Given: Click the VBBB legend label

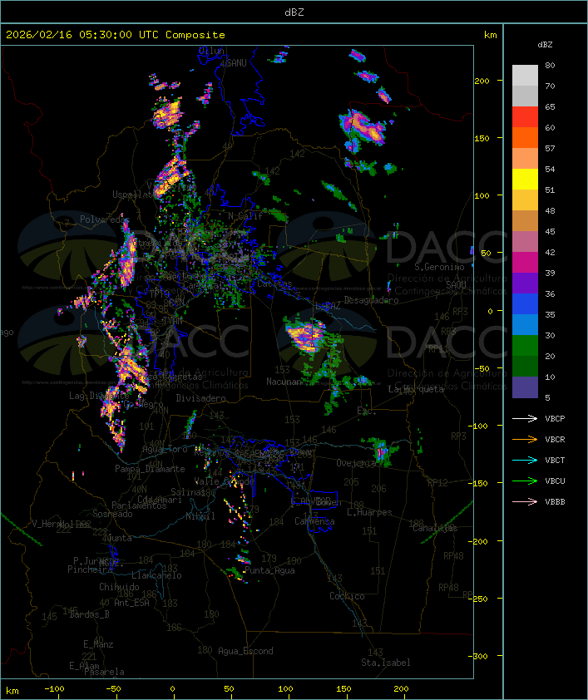Looking at the screenshot, I should (555, 502).
